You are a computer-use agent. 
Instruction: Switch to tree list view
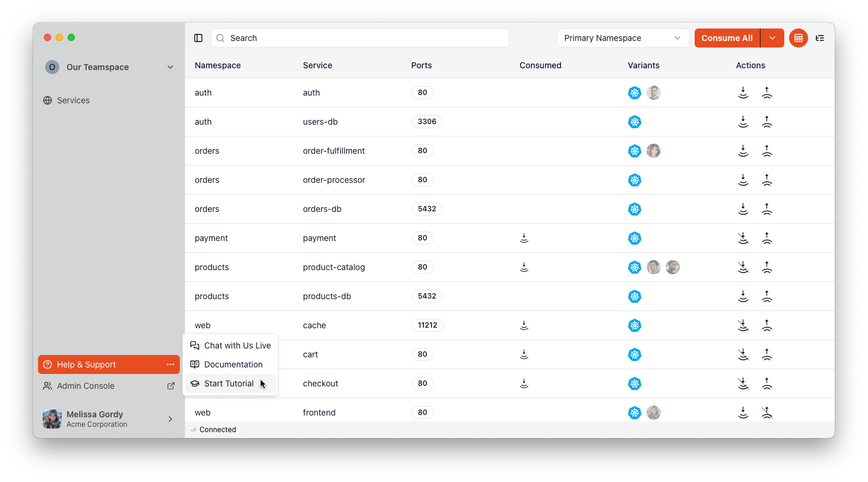[820, 38]
